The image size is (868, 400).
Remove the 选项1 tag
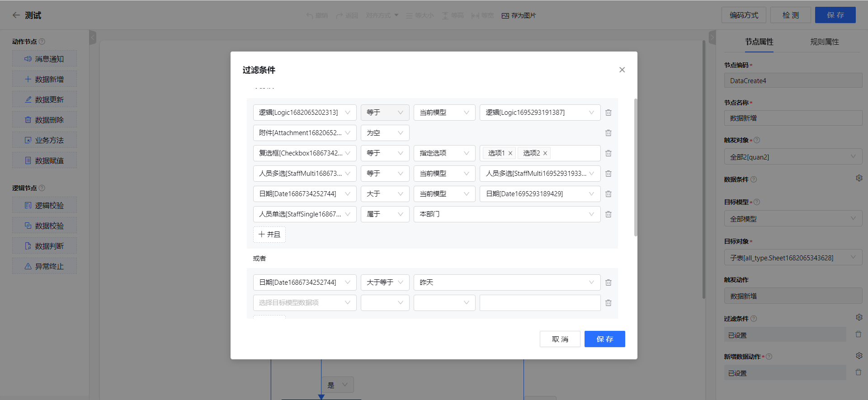510,153
